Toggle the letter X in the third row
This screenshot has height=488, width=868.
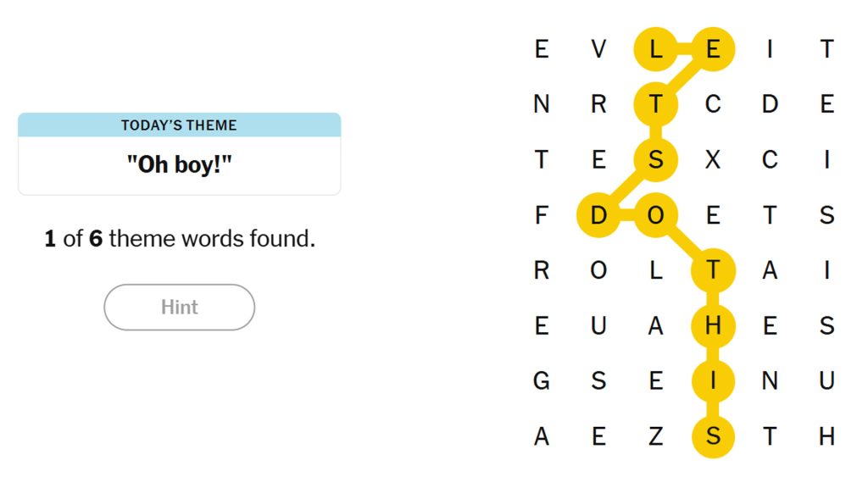[x=713, y=160]
